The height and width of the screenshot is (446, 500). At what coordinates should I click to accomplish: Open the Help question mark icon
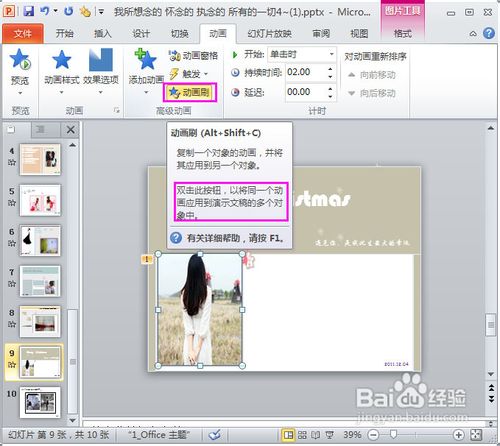point(489,33)
